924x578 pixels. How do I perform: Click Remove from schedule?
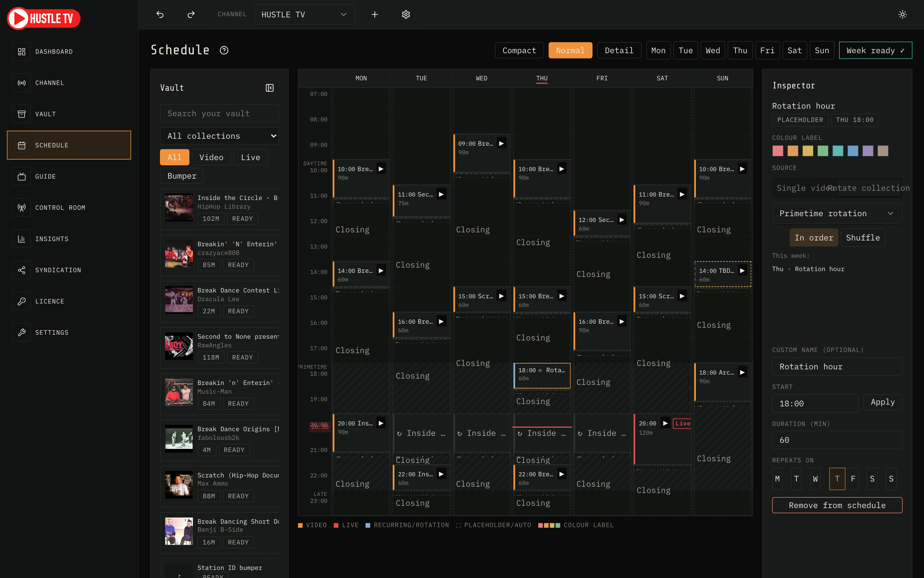[x=837, y=505]
